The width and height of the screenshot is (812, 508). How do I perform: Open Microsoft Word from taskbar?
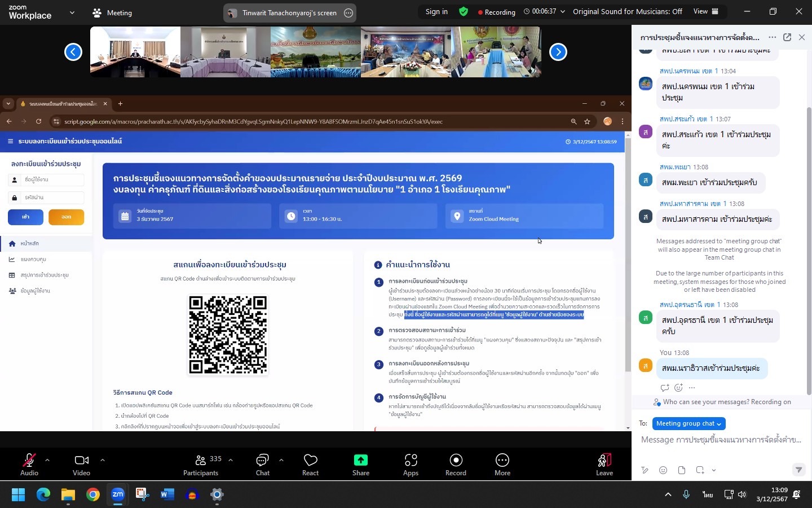pos(167,495)
